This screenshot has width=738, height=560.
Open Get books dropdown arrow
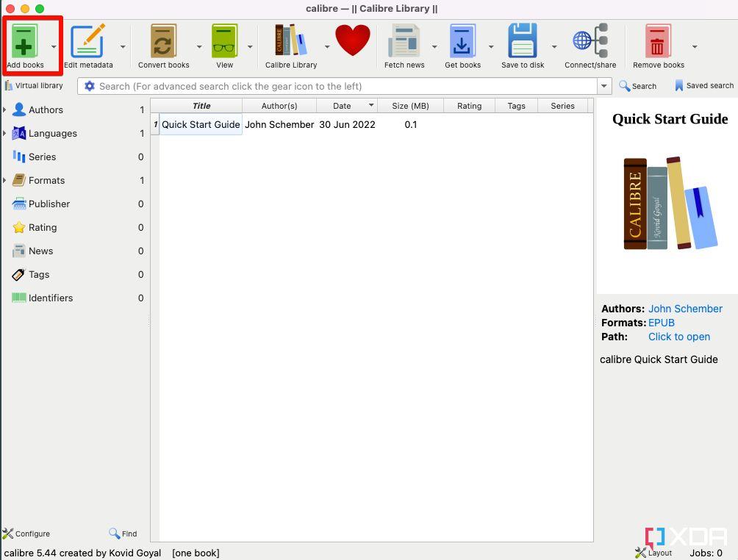click(x=491, y=46)
